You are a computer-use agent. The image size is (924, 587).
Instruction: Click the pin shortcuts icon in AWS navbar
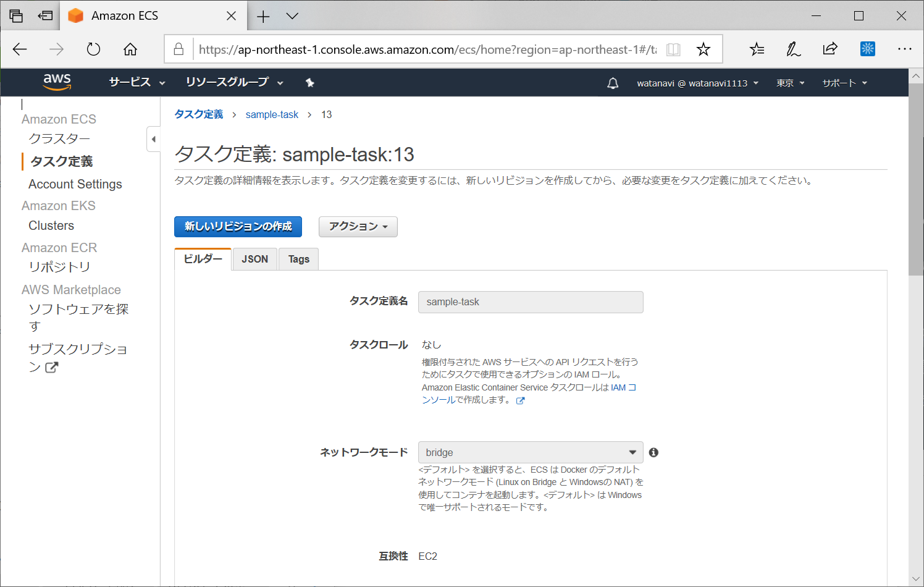(310, 83)
